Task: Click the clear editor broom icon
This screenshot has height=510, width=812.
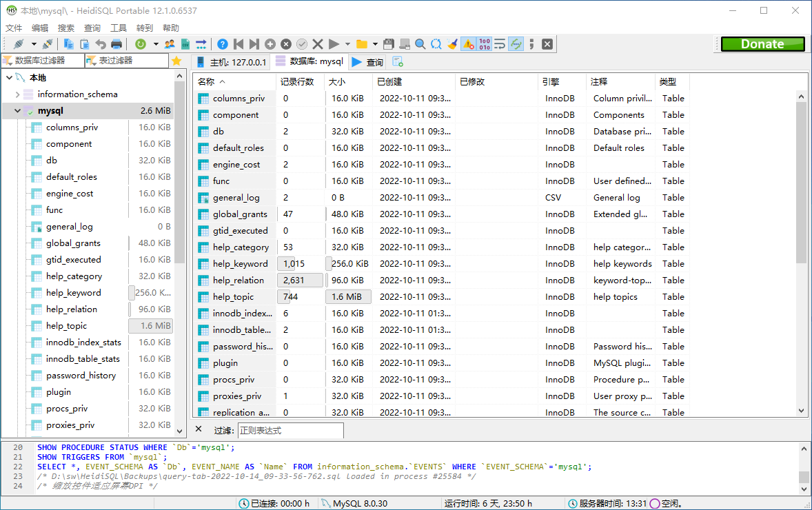Action: (452, 44)
